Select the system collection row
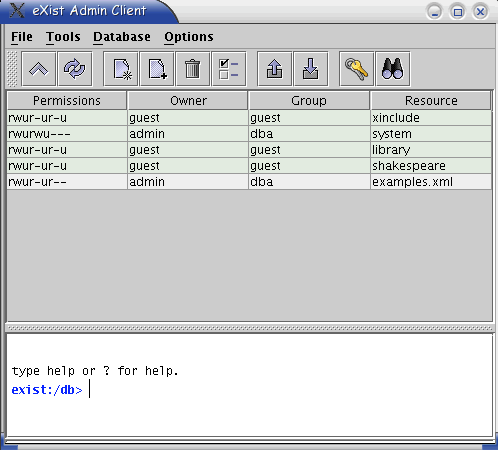 (249, 134)
